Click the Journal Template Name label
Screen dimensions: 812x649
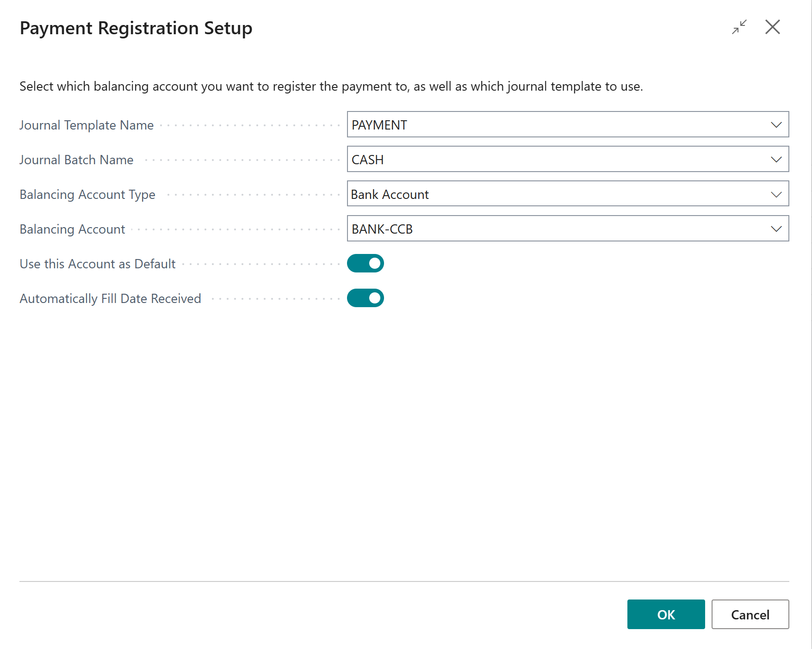87,125
